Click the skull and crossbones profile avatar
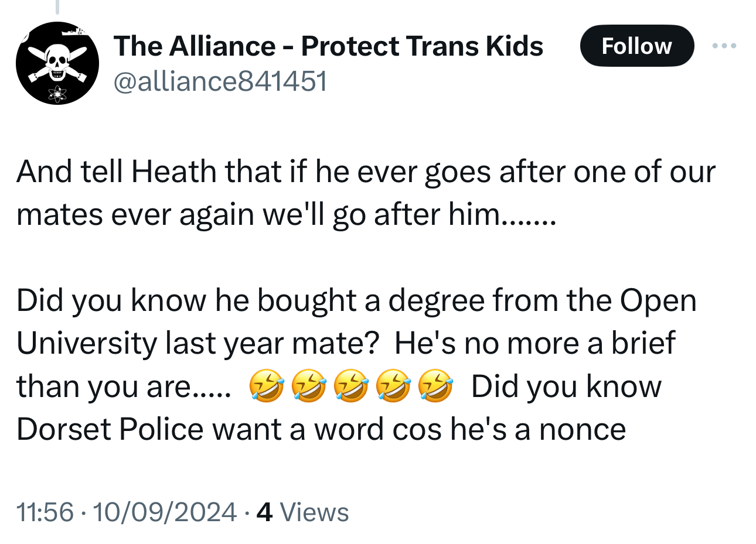This screenshot has height=544, width=756. click(57, 63)
